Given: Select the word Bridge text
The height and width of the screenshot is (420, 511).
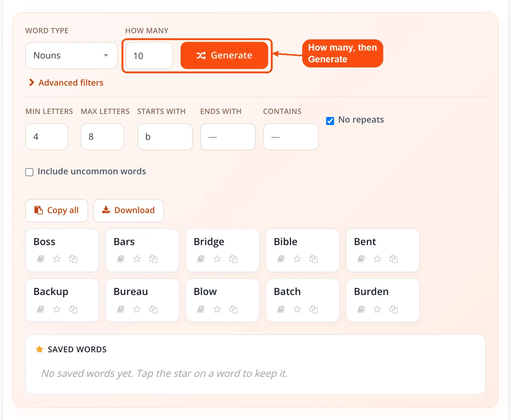Looking at the screenshot, I should click(x=209, y=242).
